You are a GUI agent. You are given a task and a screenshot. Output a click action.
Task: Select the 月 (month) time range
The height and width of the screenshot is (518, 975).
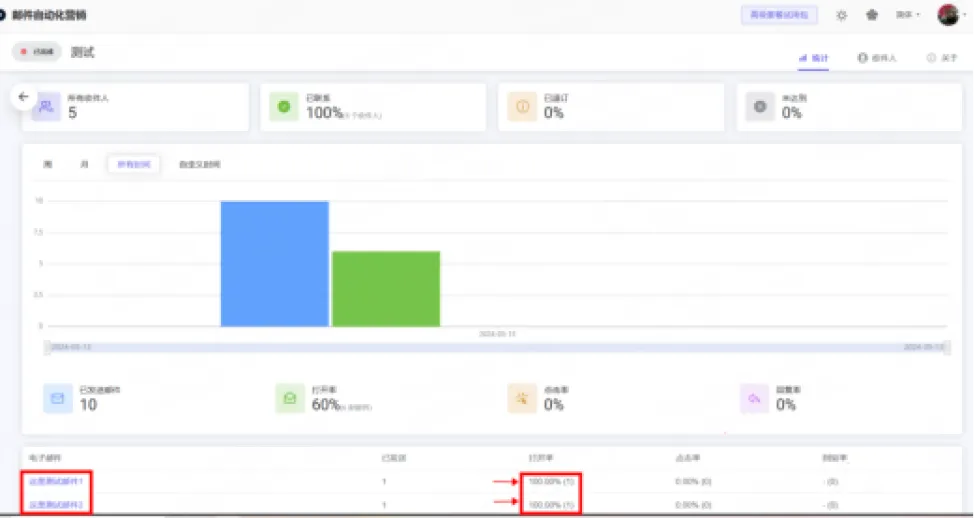point(84,164)
